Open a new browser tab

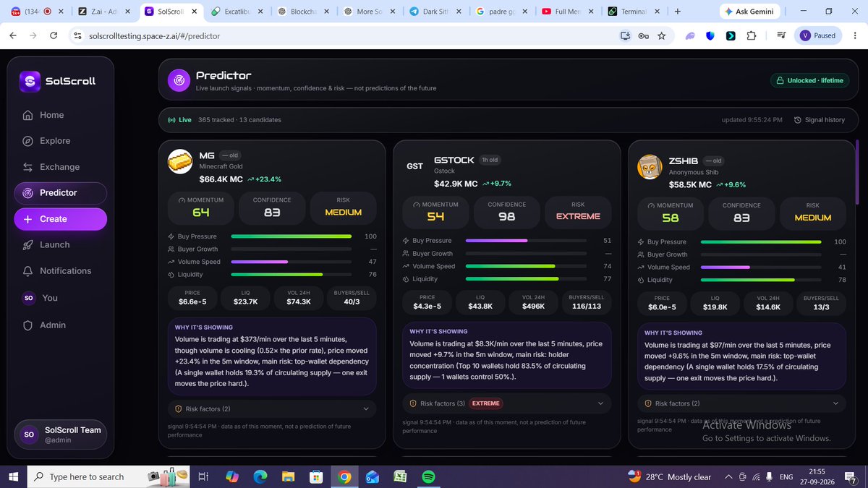(x=677, y=12)
